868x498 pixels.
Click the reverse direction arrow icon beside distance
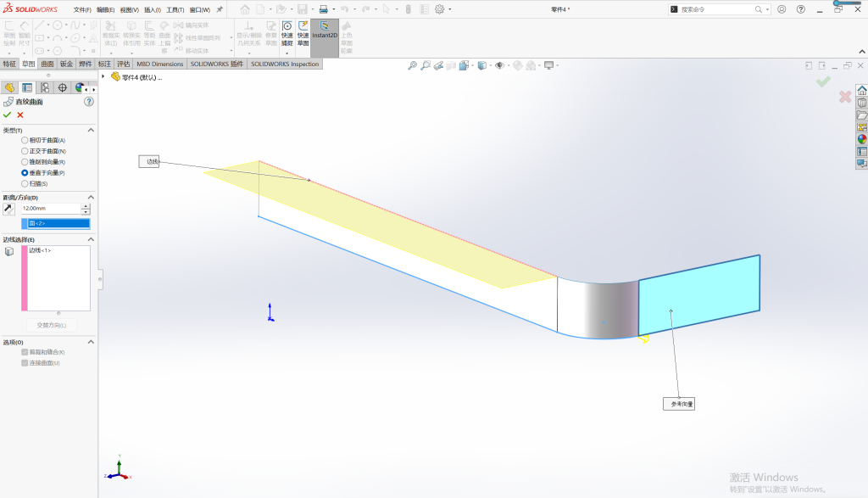tap(8, 209)
